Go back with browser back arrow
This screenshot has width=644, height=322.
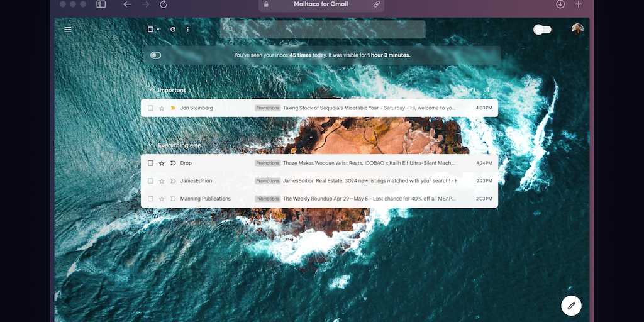click(127, 4)
